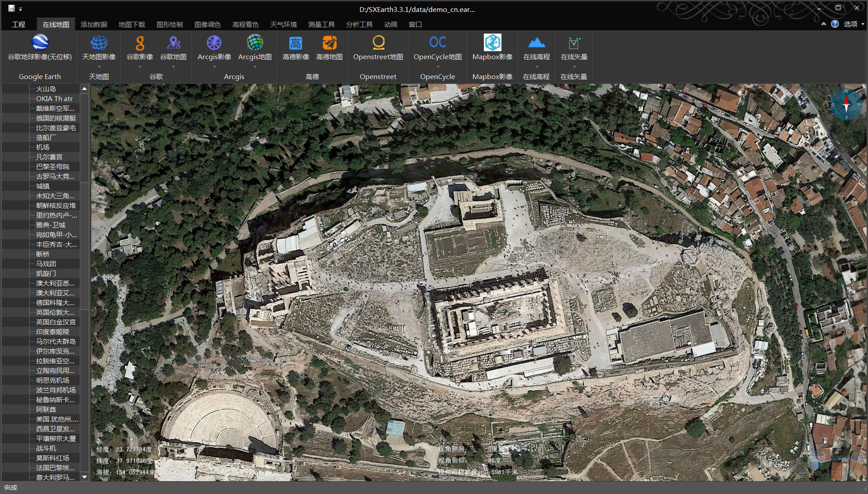Select 凯旋门 in the list
This screenshot has height=494, width=868.
(46, 273)
